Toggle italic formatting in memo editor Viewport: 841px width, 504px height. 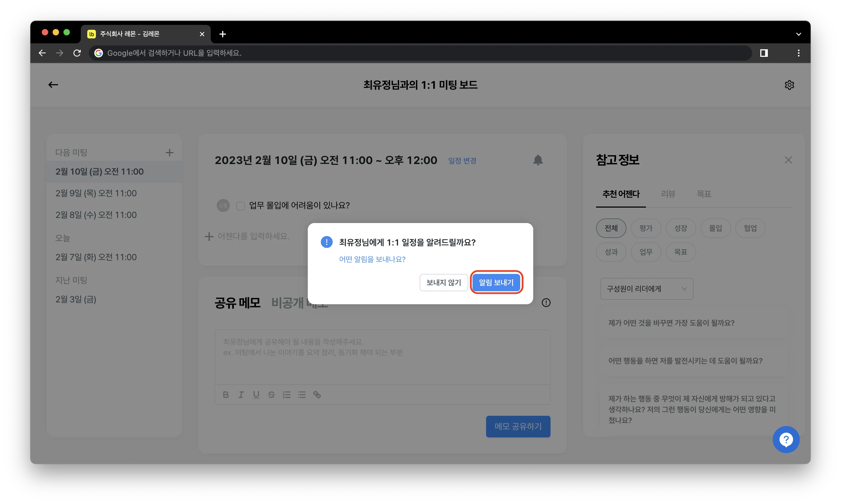(x=241, y=394)
